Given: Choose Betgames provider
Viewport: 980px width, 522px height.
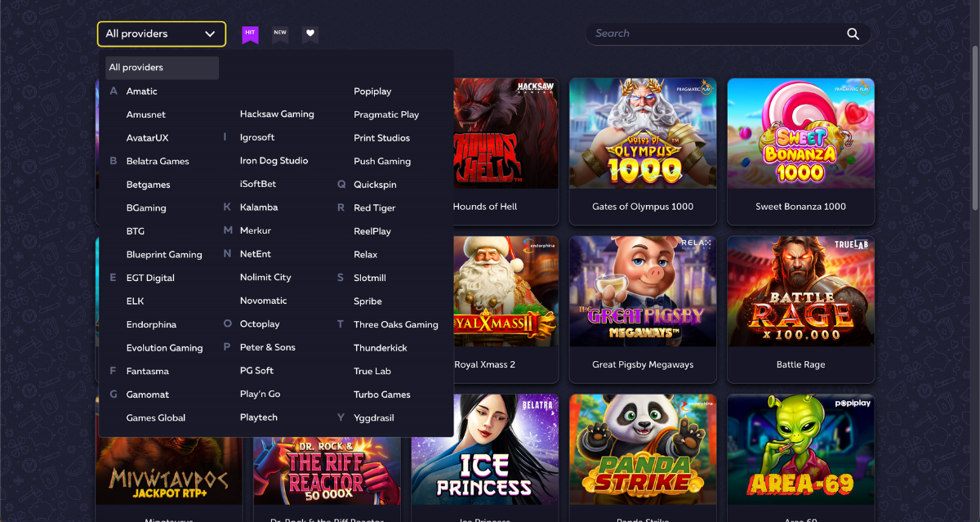Looking at the screenshot, I should (149, 185).
